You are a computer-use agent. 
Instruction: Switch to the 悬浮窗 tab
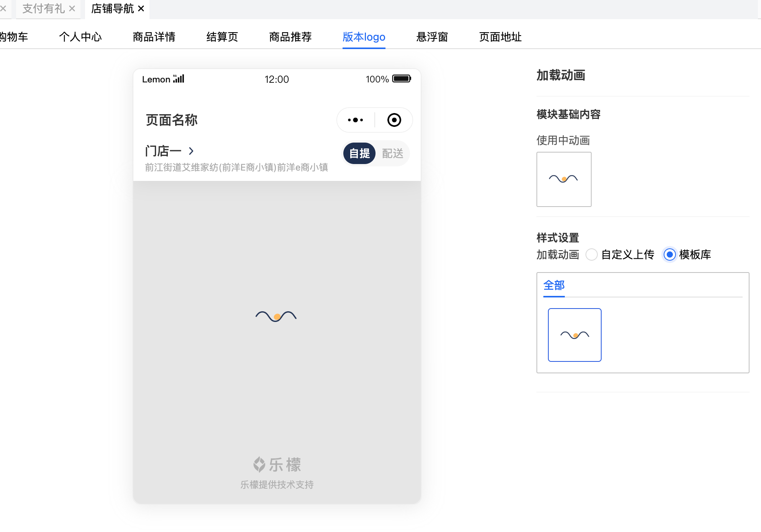pyautogui.click(x=432, y=37)
